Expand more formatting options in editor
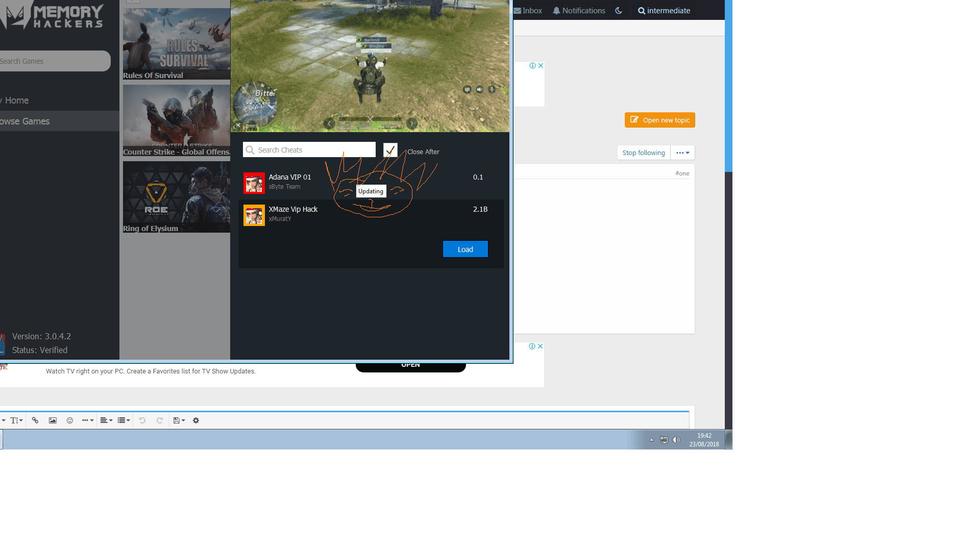Screen dimensions: 980x551 pyautogui.click(x=88, y=420)
